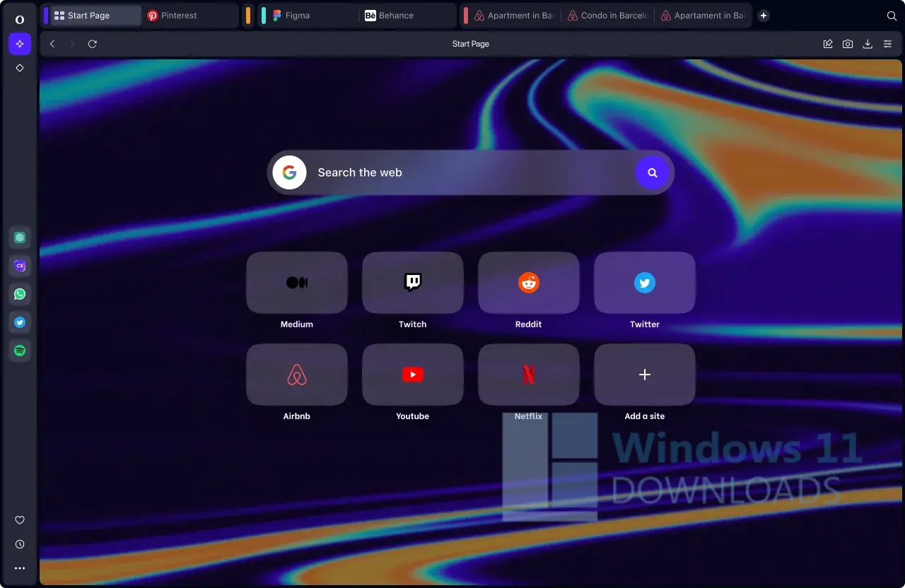Click the diamond icon below Aria

coord(20,68)
